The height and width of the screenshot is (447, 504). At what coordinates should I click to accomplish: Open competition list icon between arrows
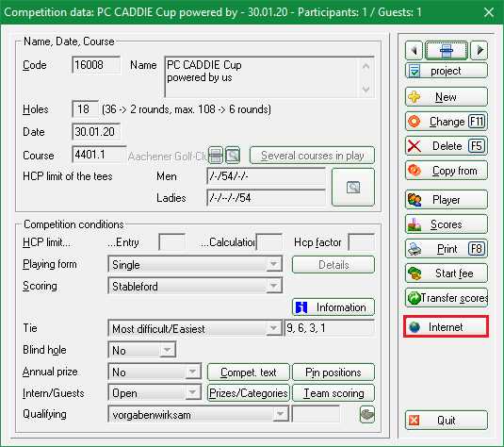pyautogui.click(x=447, y=50)
